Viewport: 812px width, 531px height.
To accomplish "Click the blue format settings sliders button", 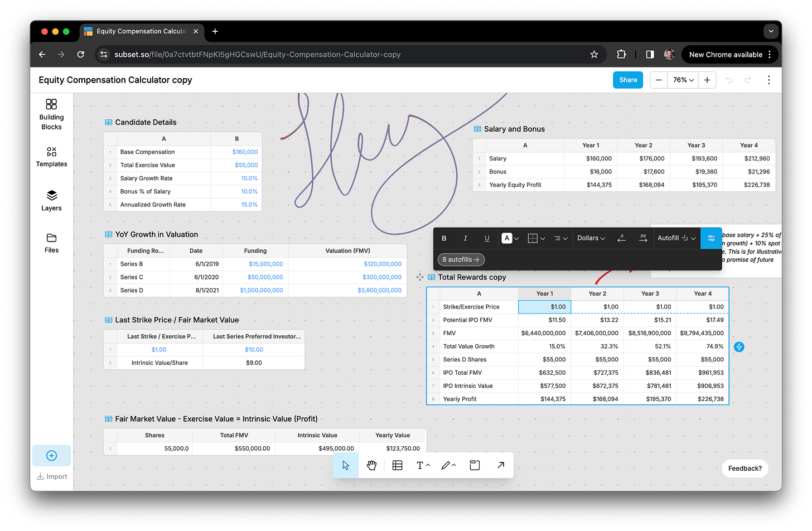I will point(711,238).
